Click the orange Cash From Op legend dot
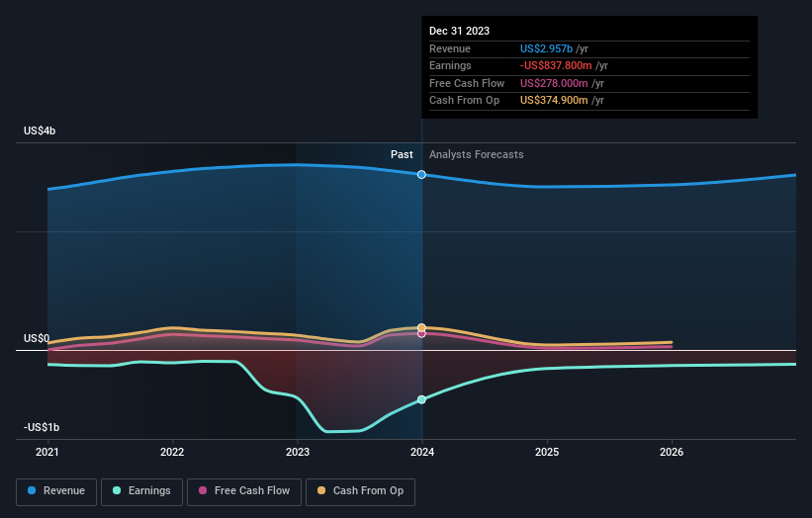The image size is (812, 518). [321, 490]
